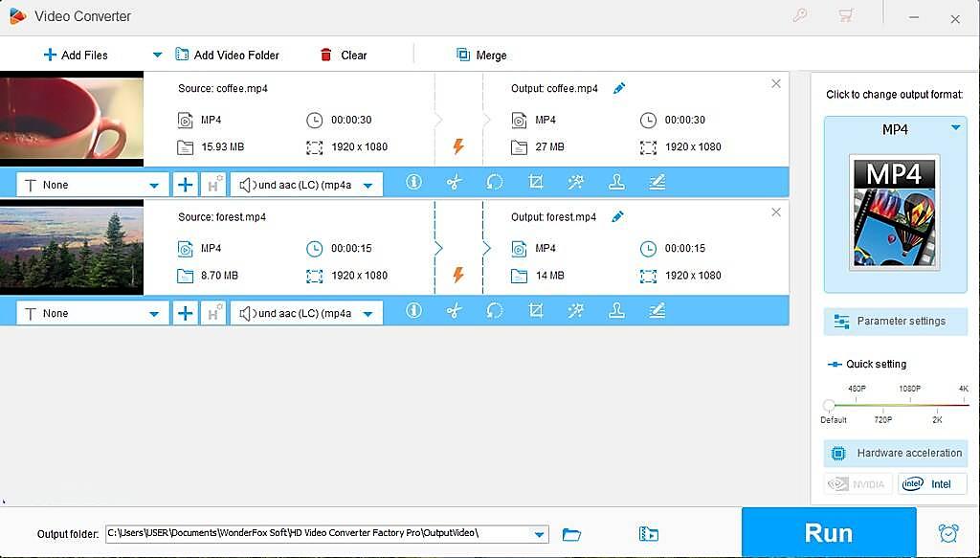Click the register key icon
This screenshot has height=558, width=980.
click(799, 15)
